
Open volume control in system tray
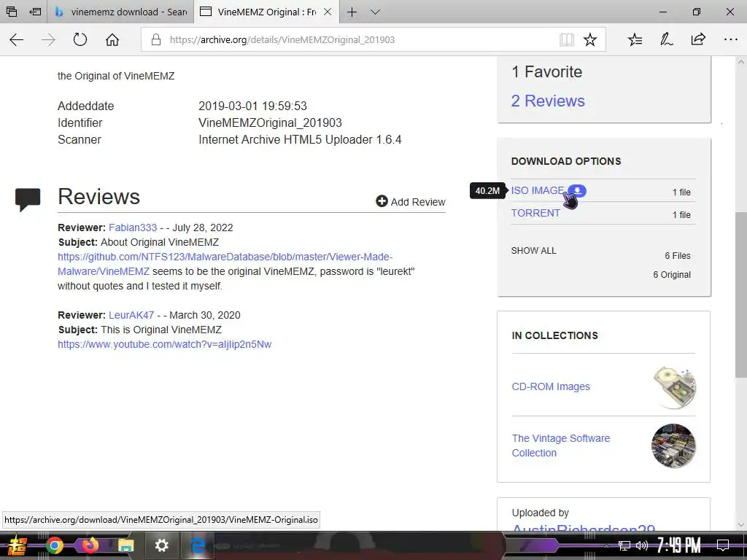[x=642, y=545]
